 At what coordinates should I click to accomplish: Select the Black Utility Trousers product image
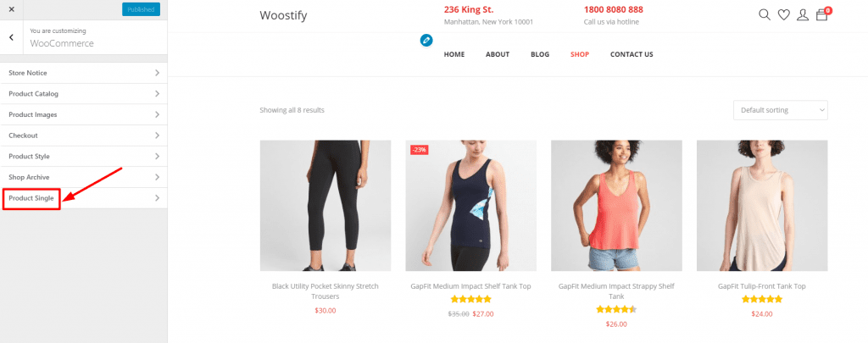tap(325, 205)
